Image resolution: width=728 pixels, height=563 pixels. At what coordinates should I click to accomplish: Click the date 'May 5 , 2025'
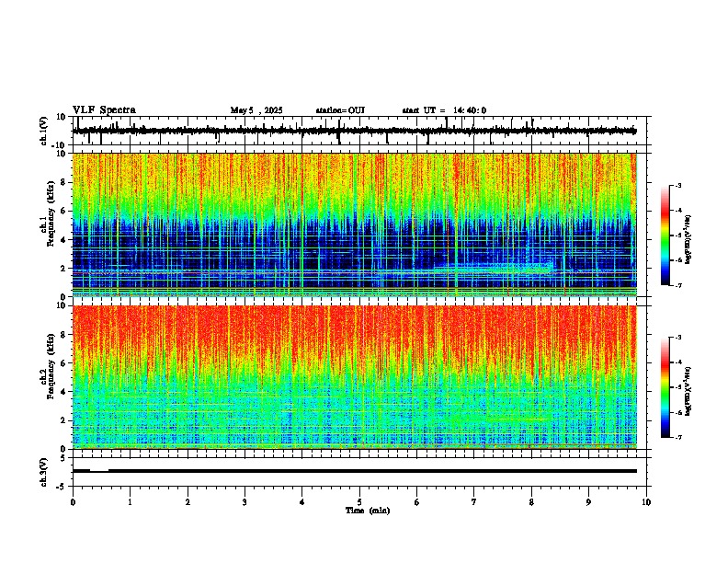256,110
